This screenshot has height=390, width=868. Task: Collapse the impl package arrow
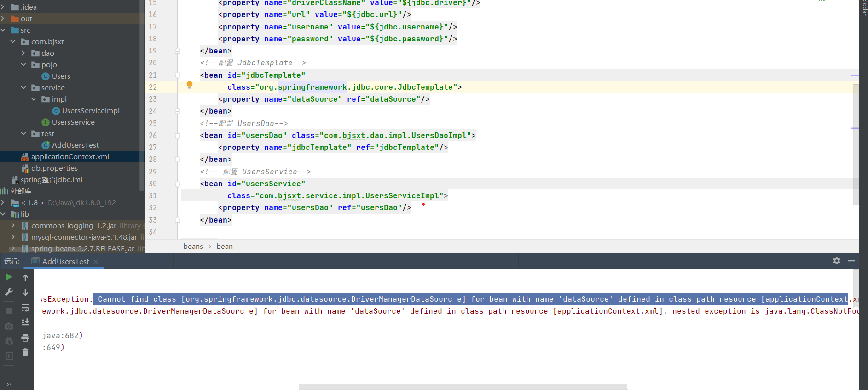(x=34, y=99)
